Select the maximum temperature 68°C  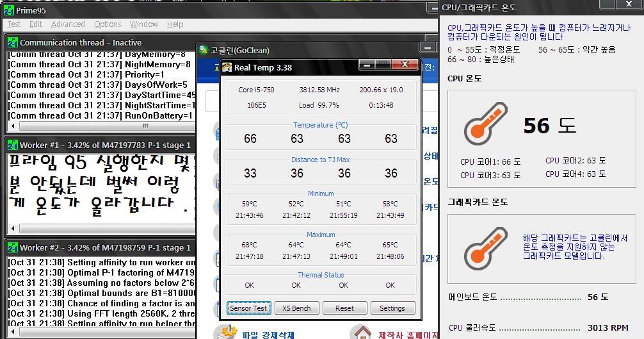tap(250, 245)
